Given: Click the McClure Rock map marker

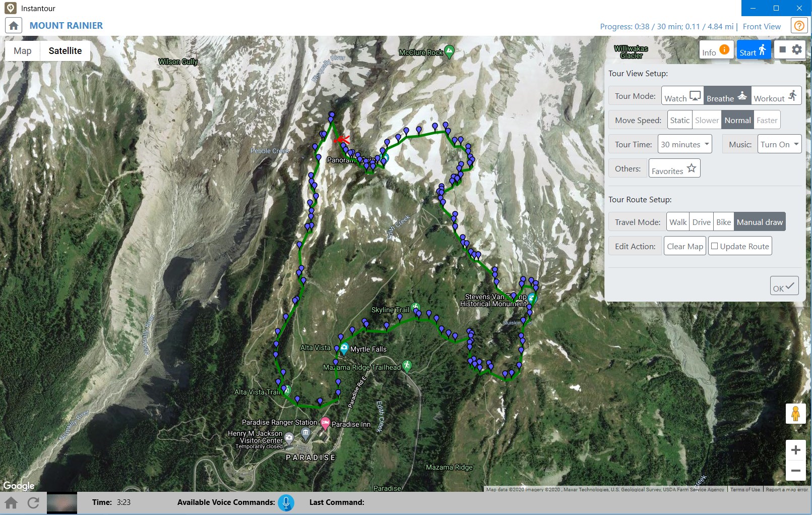Looking at the screenshot, I should click(449, 51).
